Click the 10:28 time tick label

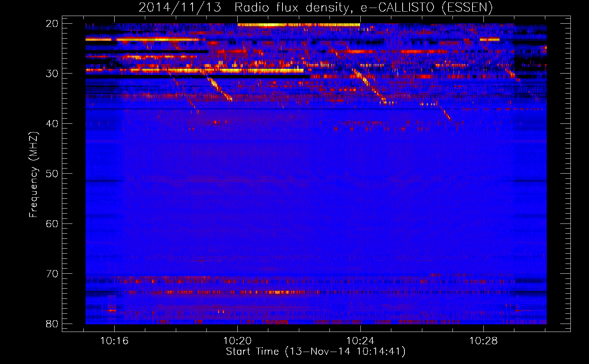(483, 341)
